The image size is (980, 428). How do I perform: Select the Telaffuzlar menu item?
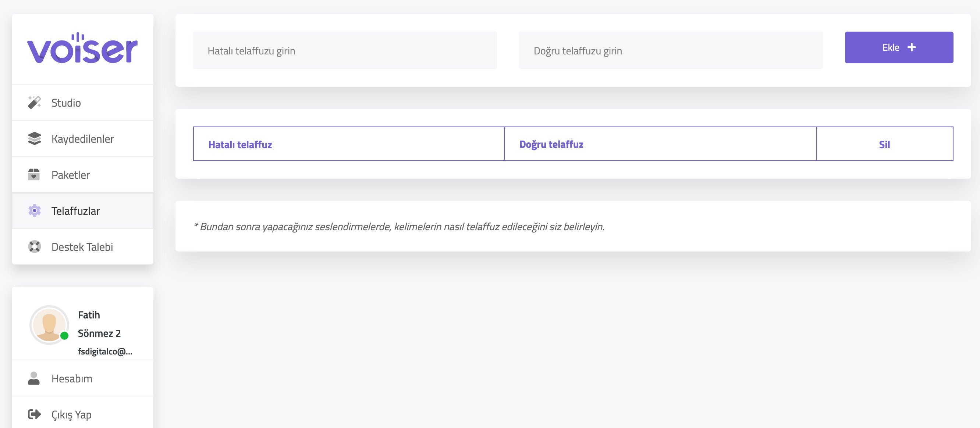tap(82, 211)
